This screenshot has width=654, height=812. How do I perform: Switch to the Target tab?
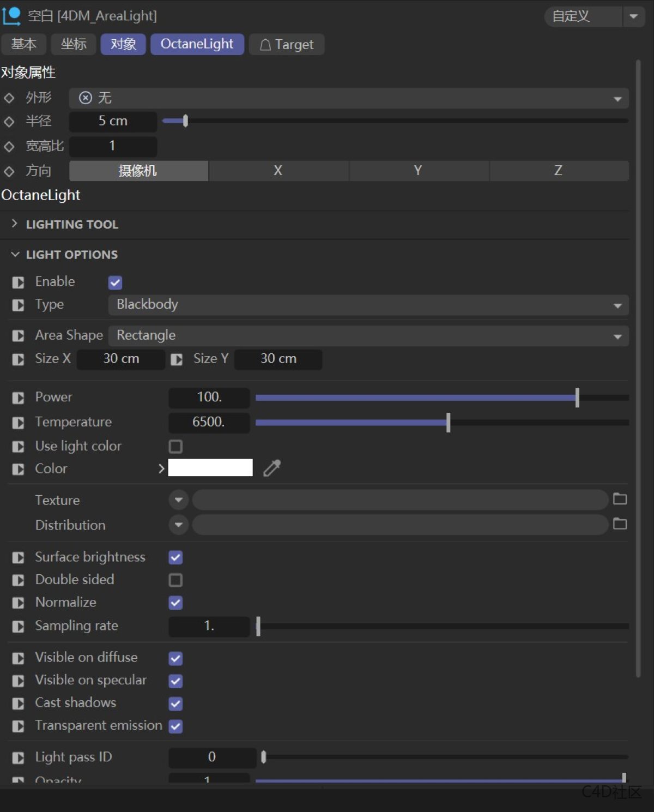pyautogui.click(x=287, y=44)
